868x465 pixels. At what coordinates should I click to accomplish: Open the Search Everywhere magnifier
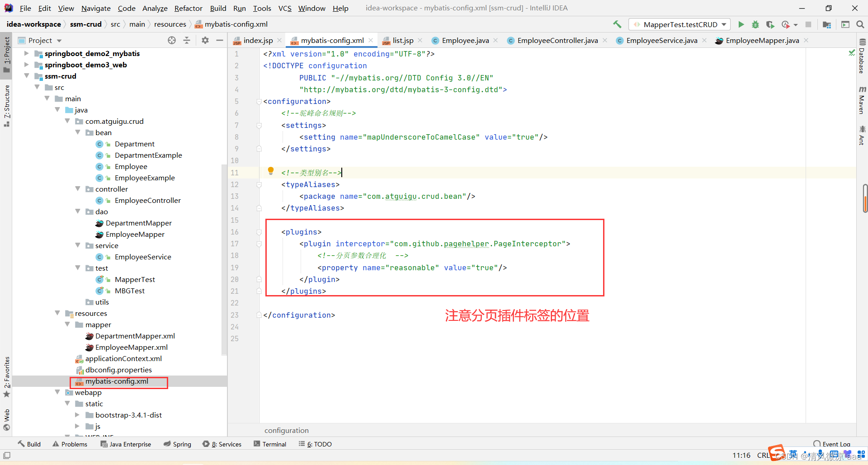[x=860, y=24]
